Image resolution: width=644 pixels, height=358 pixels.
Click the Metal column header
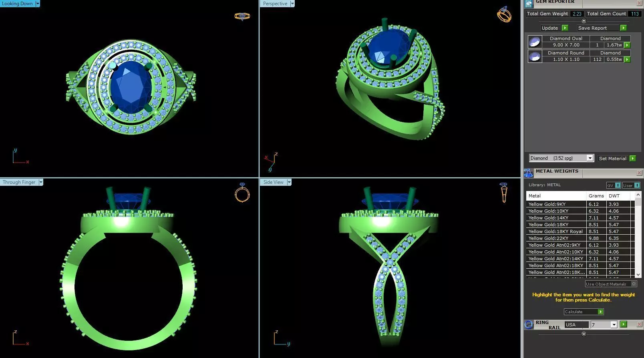(556, 196)
